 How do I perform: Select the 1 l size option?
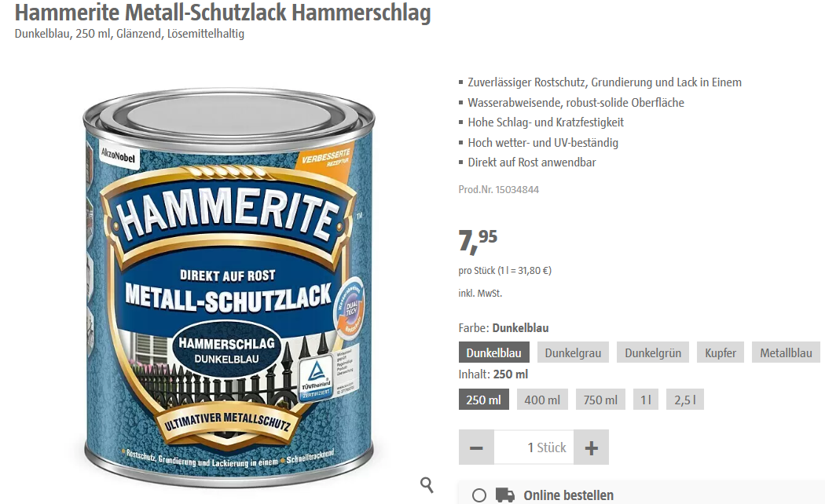click(646, 400)
